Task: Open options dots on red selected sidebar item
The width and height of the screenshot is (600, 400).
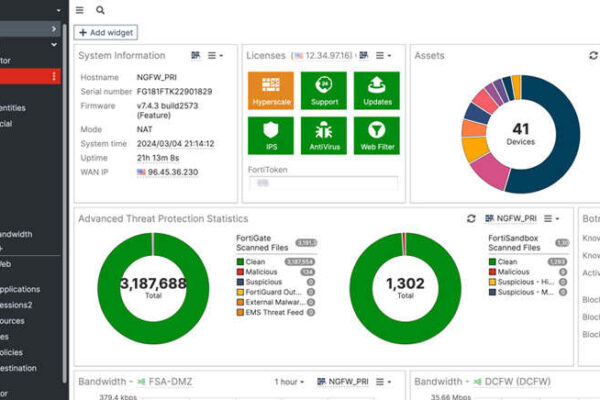Action: (x=54, y=76)
